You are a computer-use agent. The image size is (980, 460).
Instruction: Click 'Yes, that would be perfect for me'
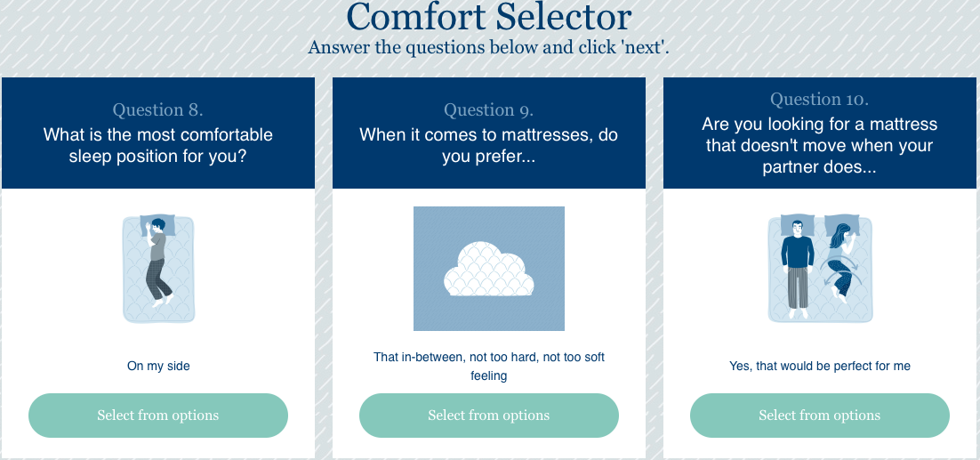819,367
